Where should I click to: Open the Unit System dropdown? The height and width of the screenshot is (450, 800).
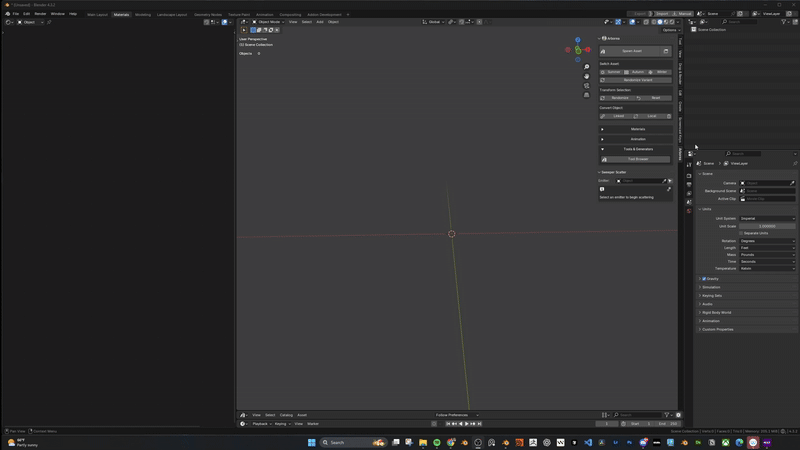point(767,218)
